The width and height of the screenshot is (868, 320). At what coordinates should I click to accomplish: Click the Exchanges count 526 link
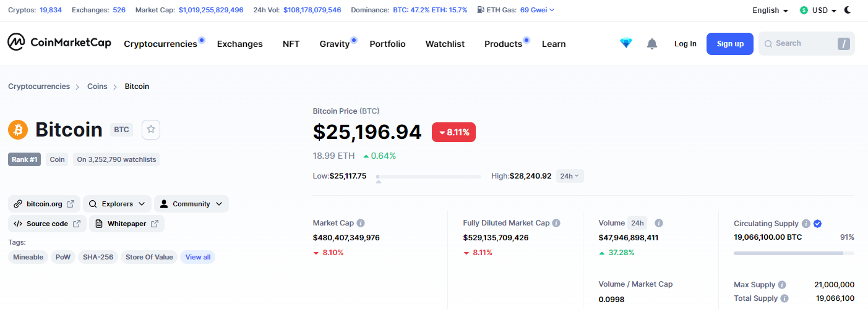click(119, 10)
